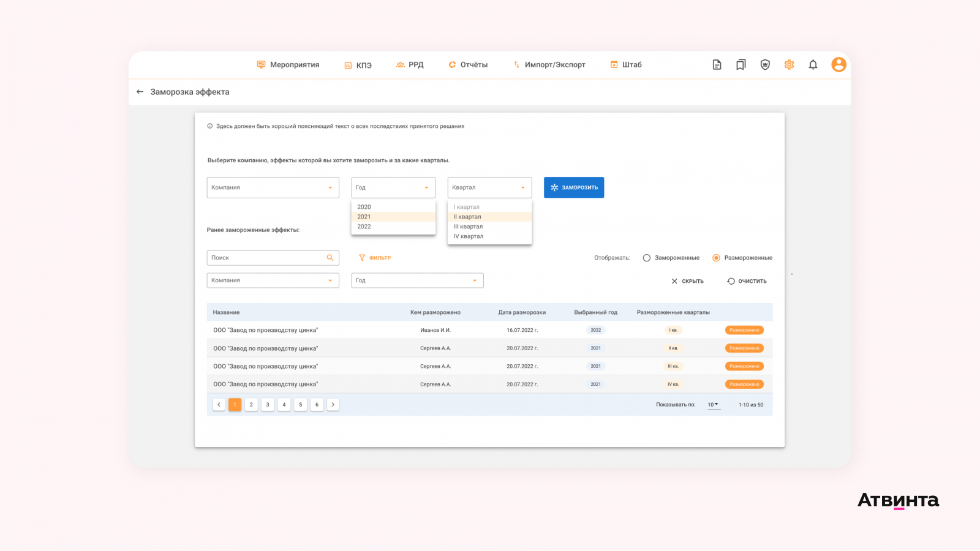The height and width of the screenshot is (551, 980).
Task: Go back using the arrow beside Заморозка эффекта
Action: [140, 92]
